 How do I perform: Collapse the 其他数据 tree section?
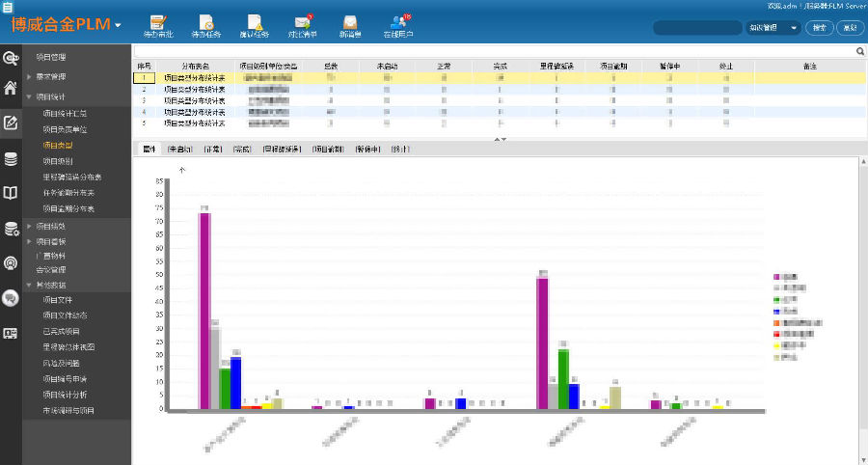[30, 286]
